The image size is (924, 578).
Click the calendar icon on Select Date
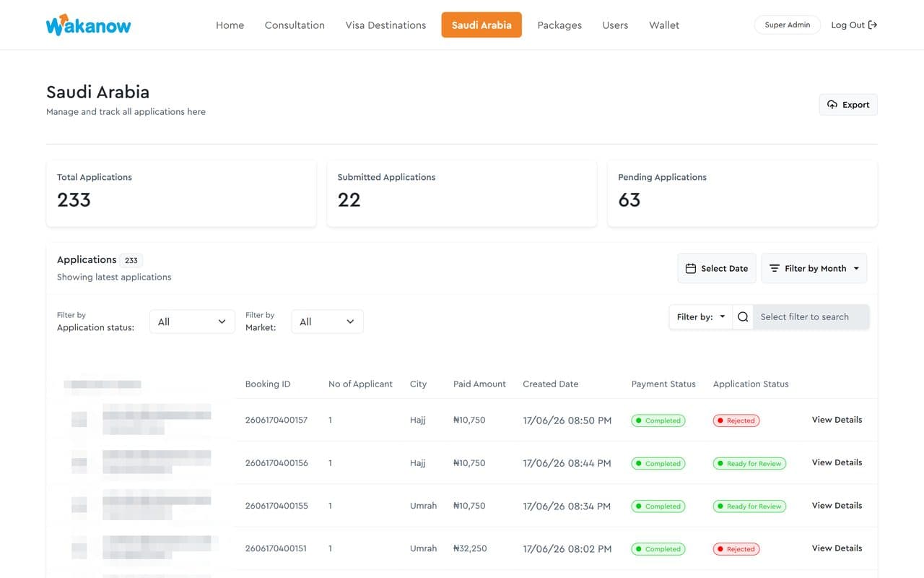691,268
